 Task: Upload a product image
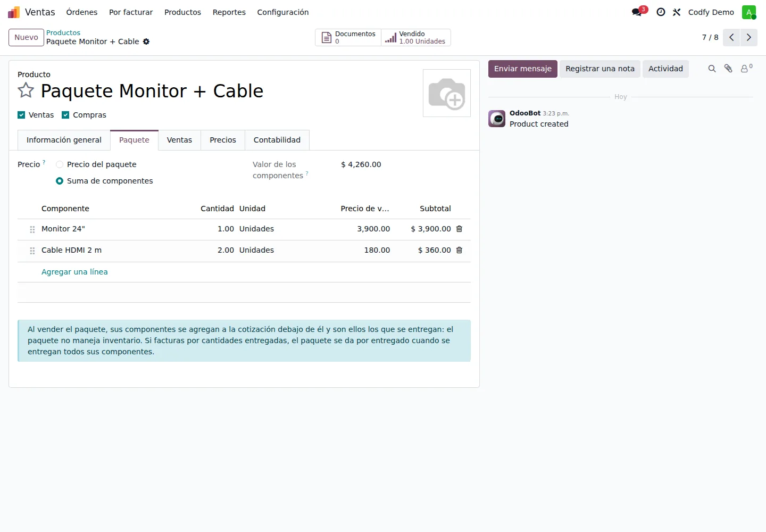click(x=447, y=93)
